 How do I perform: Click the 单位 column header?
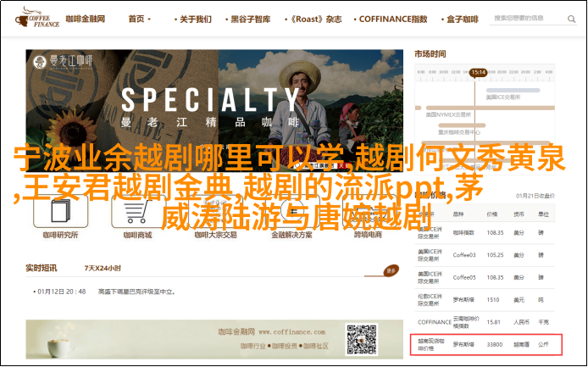click(543, 214)
